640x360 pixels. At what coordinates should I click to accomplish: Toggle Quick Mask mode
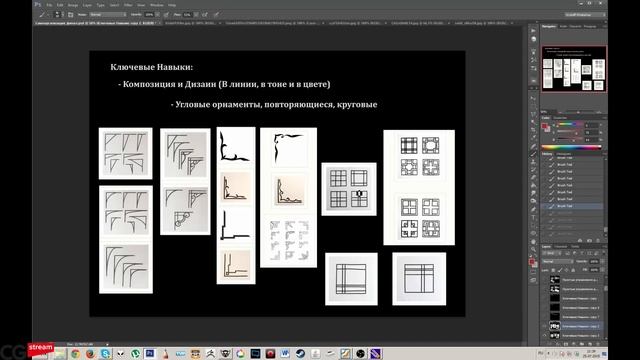(533, 271)
